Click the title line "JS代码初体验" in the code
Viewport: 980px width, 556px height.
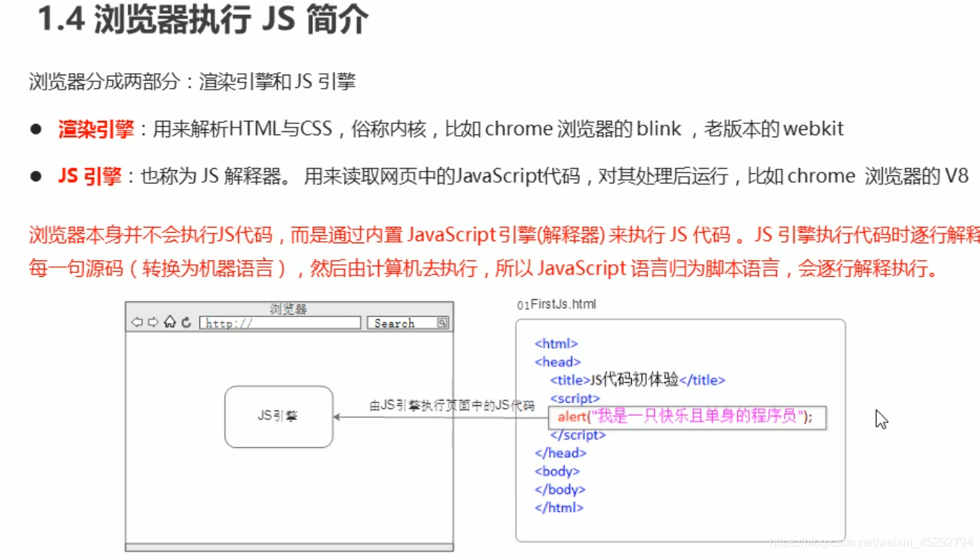click(x=638, y=380)
